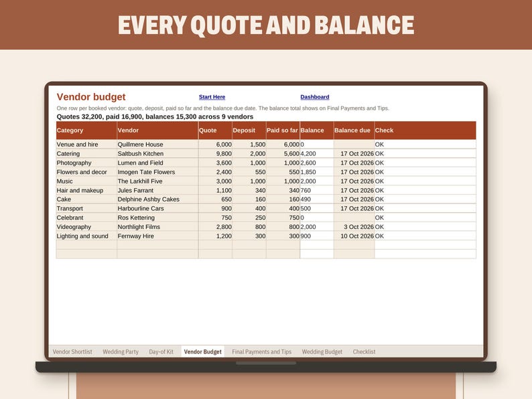Select the Saltbush Kitchen vendor cell
The width and height of the screenshot is (532, 399).
(157, 153)
